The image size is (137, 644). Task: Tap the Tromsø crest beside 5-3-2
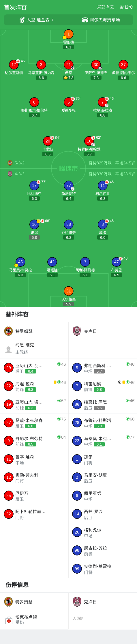click(10, 163)
